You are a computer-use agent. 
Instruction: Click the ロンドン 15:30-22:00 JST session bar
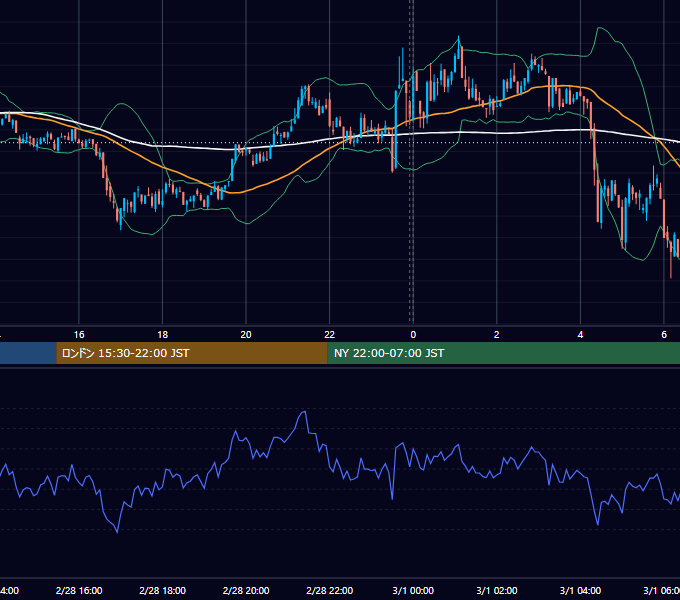click(192, 353)
